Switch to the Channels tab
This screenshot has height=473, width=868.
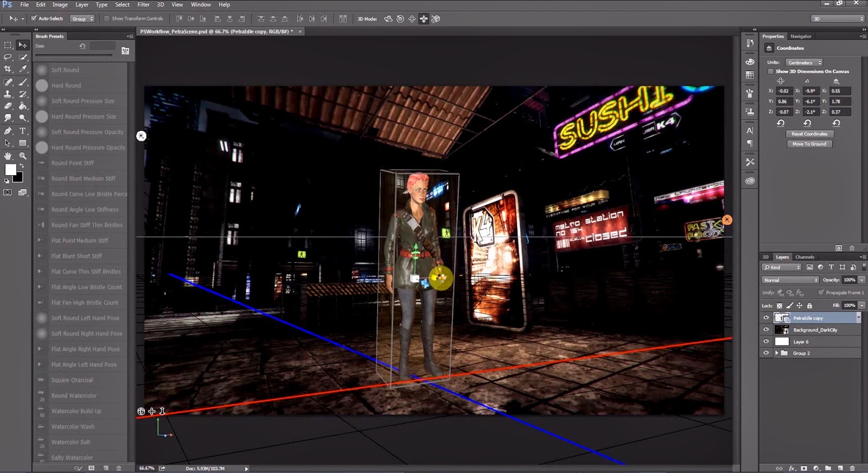[x=805, y=257]
